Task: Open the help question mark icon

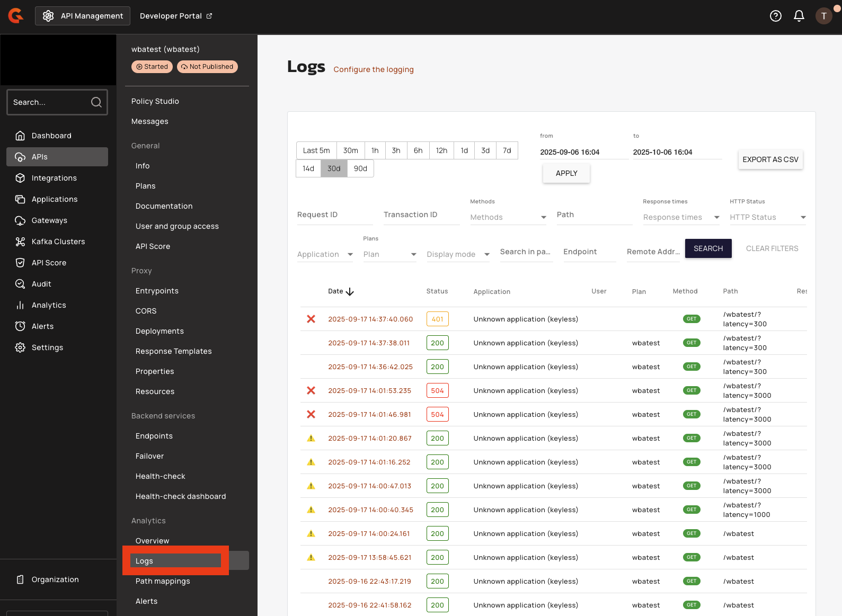Action: click(775, 16)
